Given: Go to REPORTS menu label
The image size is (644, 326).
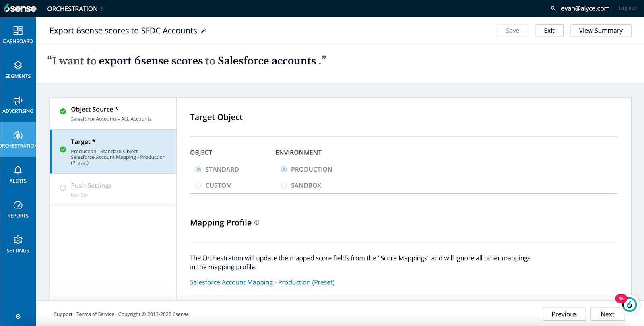Looking at the screenshot, I should (18, 216).
